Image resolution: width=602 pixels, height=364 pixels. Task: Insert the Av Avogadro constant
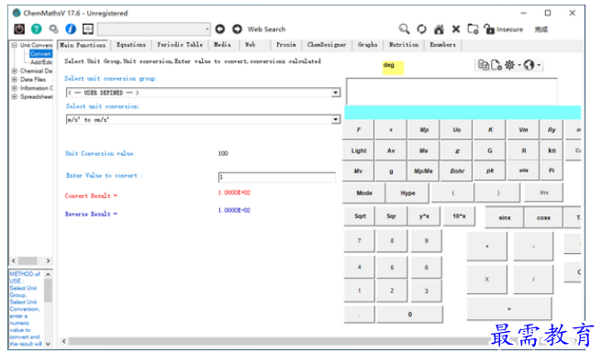[391, 150]
